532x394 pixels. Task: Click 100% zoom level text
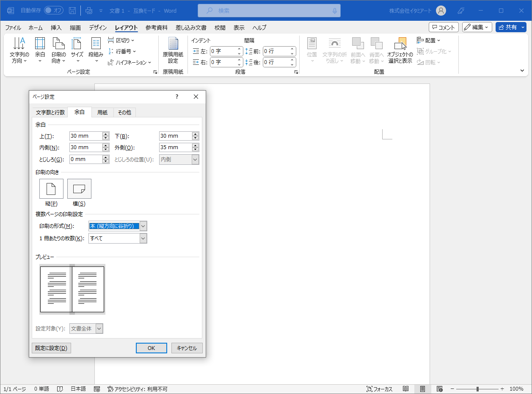516,389
